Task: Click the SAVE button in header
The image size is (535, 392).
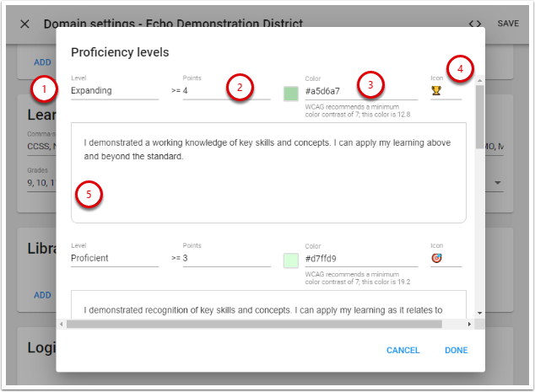Action: pos(508,24)
